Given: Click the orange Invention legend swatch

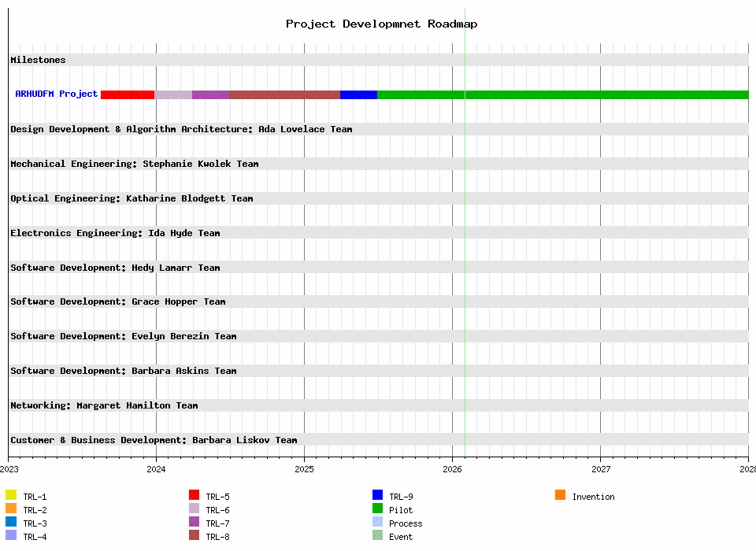Looking at the screenshot, I should (561, 495).
